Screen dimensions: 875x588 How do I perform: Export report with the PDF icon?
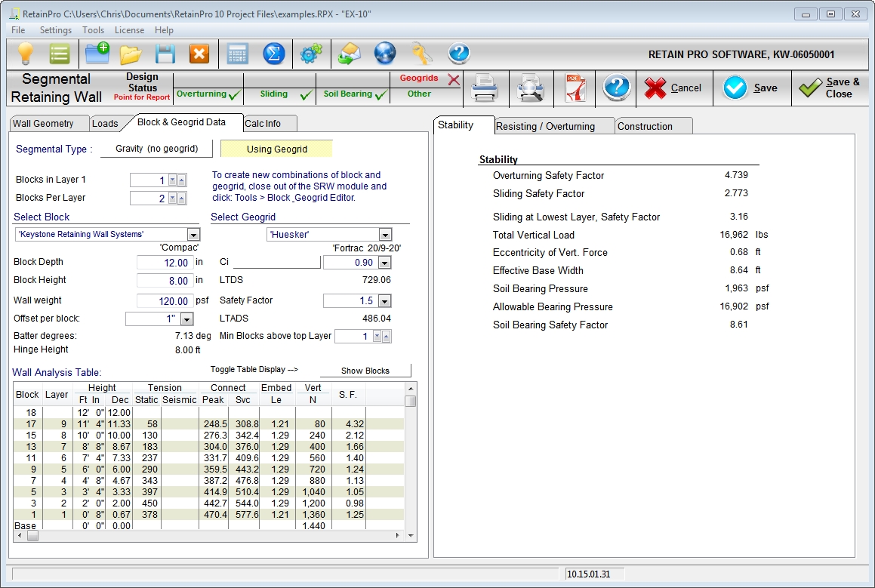575,88
